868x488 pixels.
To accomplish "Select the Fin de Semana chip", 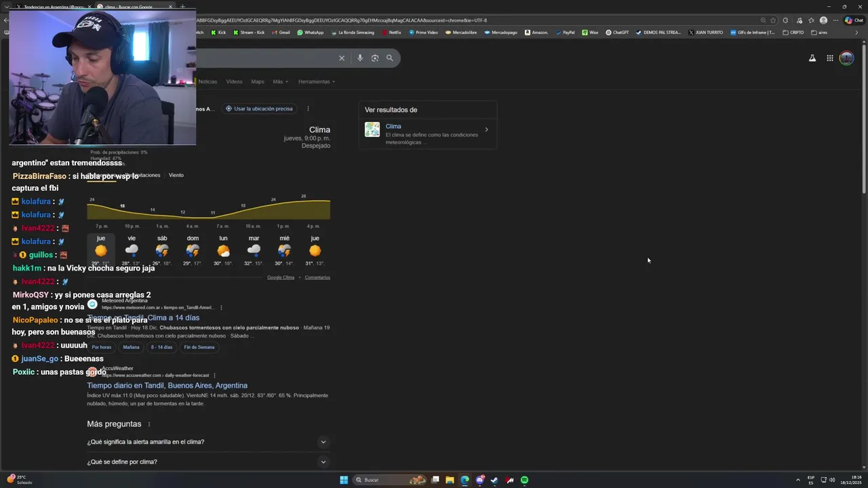I will [199, 347].
